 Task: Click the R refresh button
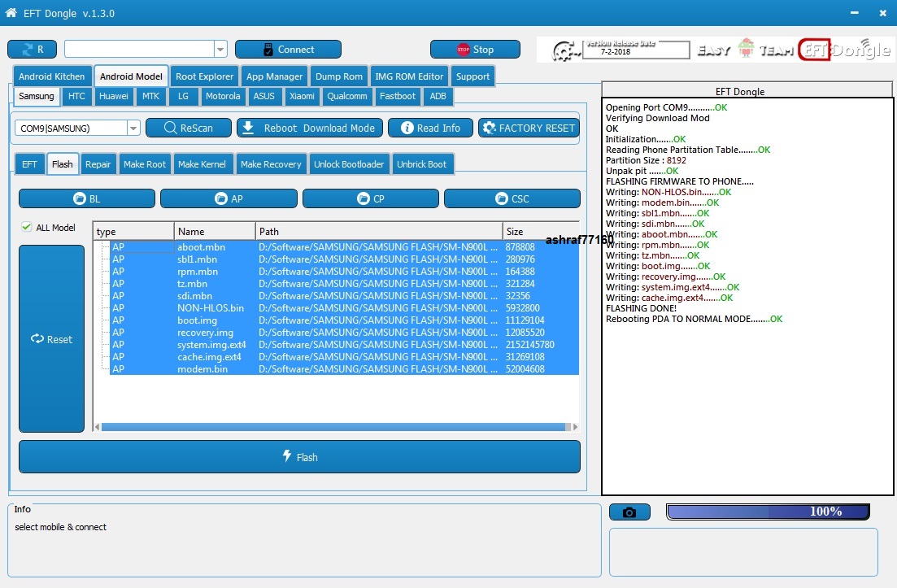click(32, 49)
